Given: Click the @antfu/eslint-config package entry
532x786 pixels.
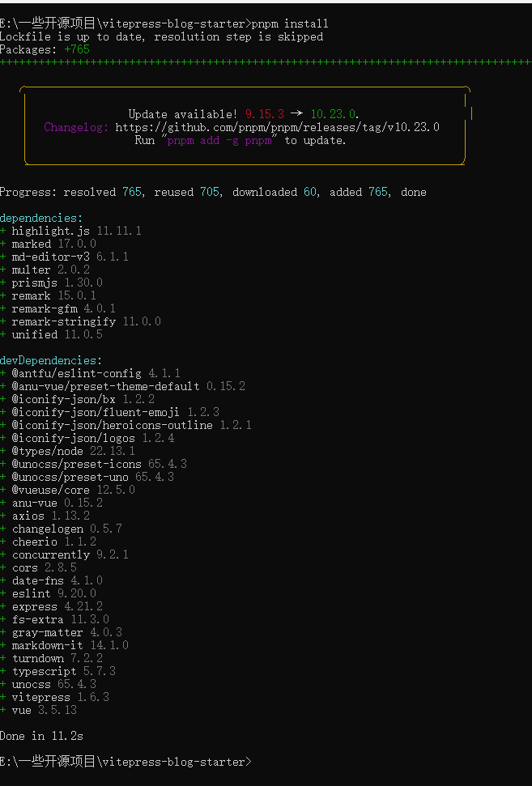Looking at the screenshot, I should point(96,373).
